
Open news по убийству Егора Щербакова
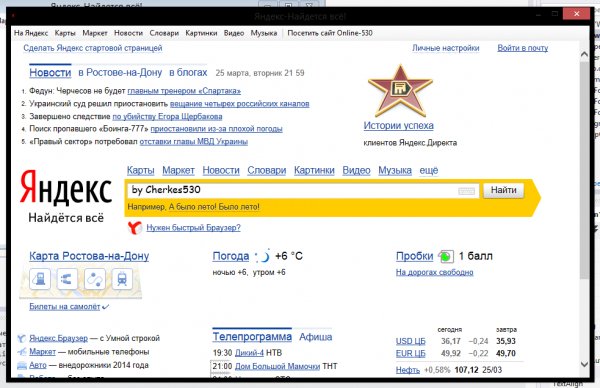click(167, 116)
